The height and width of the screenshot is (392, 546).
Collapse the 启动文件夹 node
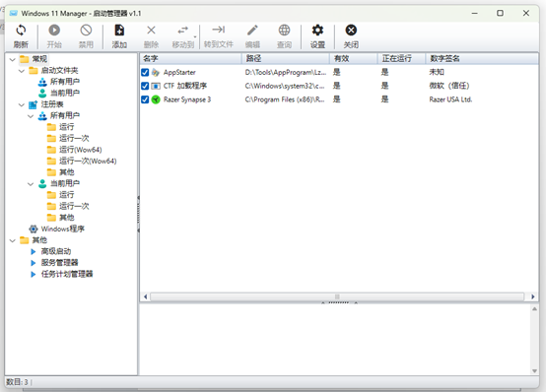click(22, 71)
